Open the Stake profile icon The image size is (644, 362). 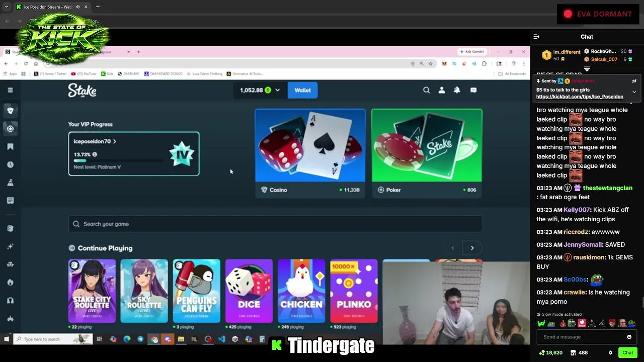point(441,90)
